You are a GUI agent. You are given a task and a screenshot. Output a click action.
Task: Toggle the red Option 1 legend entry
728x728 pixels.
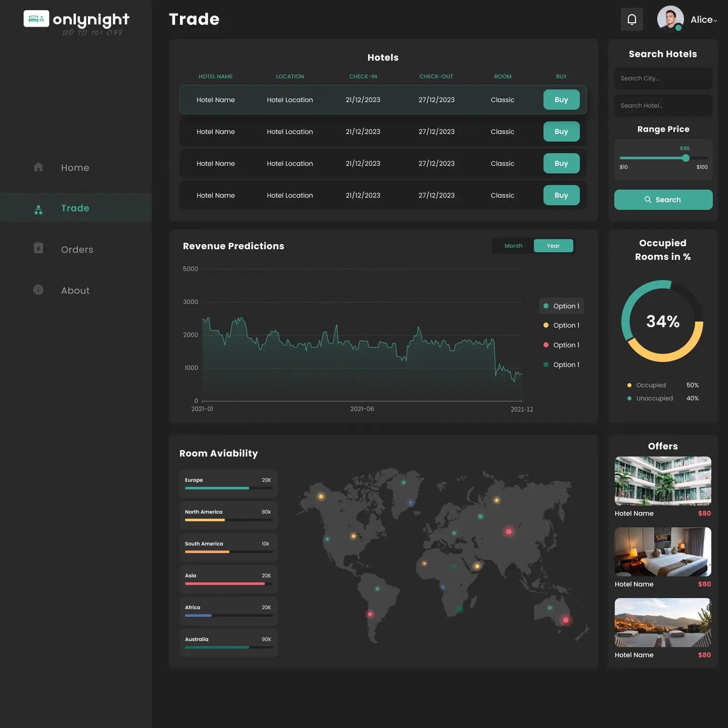[x=562, y=345]
